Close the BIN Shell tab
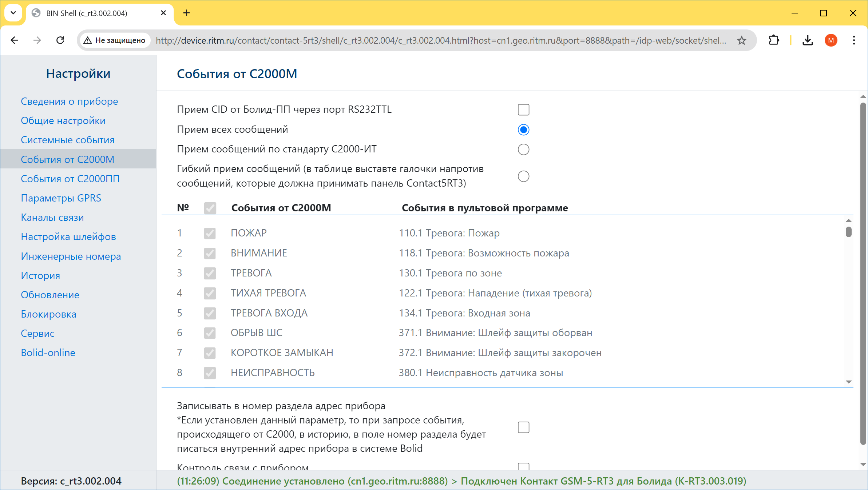The width and height of the screenshot is (868, 490). tap(163, 13)
